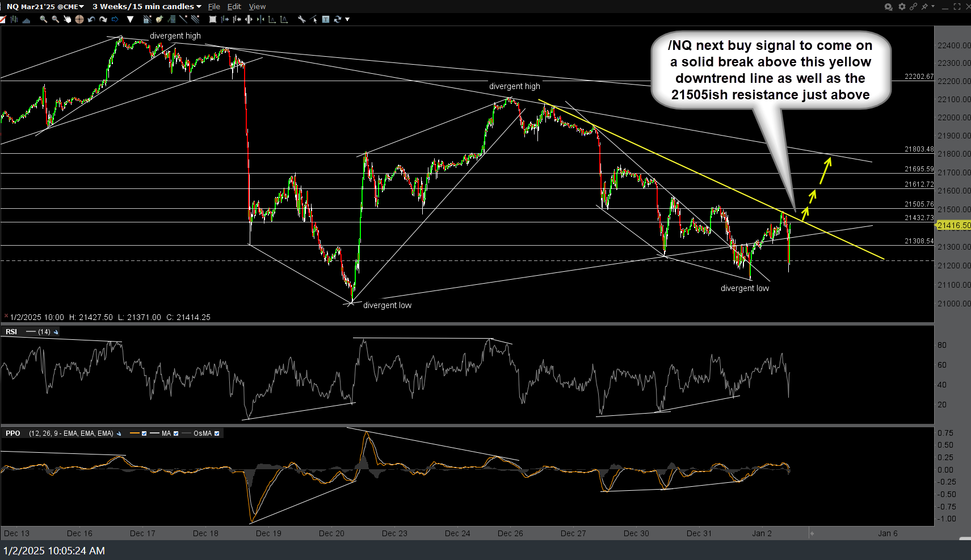Select the text annotation T tool
The width and height of the screenshot is (971, 560).
coord(326,19)
